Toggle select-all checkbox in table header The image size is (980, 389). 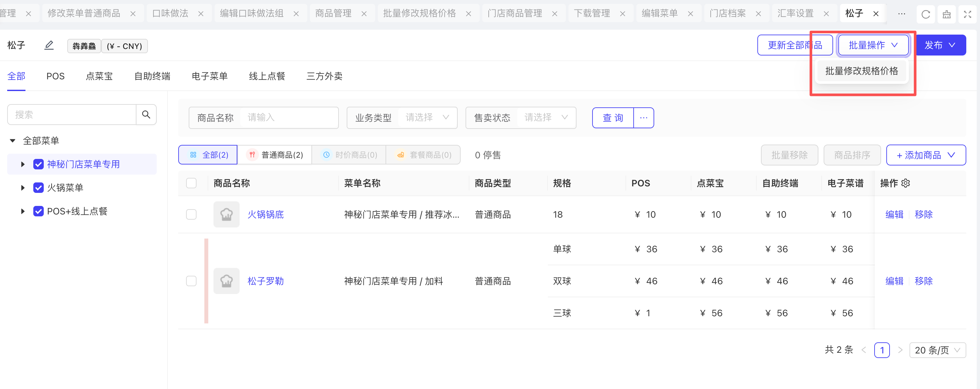point(191,183)
